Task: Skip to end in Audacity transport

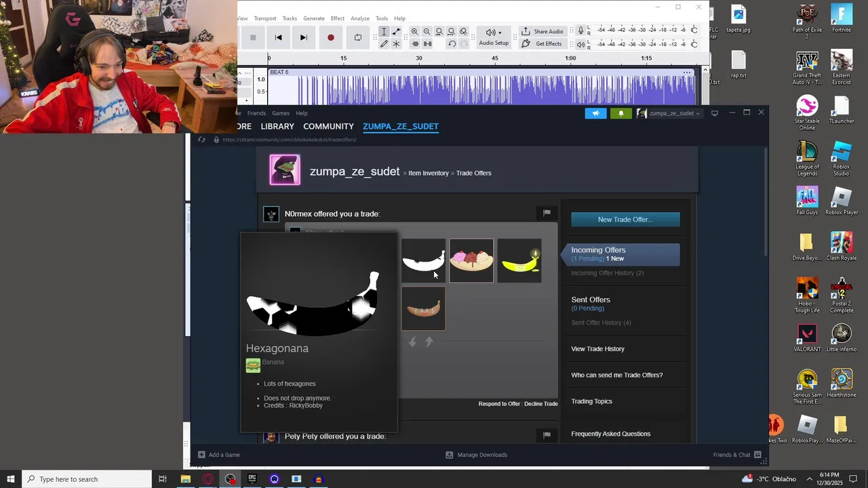Action: [x=304, y=37]
